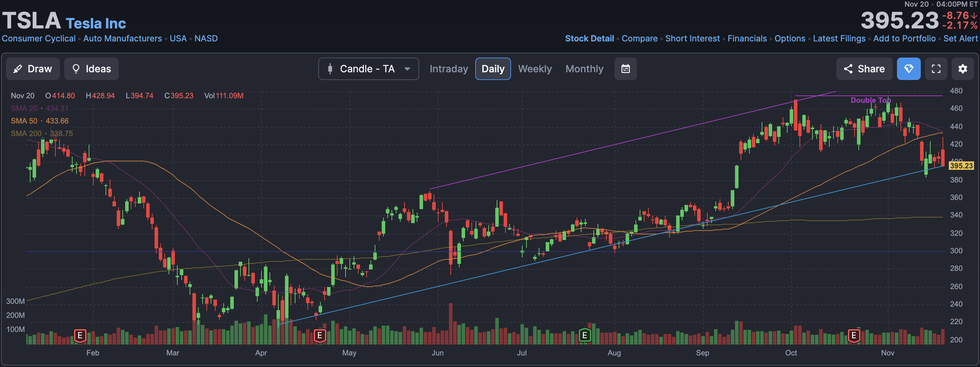Click the blue diamond premium icon
The image size is (980, 367).
(908, 69)
